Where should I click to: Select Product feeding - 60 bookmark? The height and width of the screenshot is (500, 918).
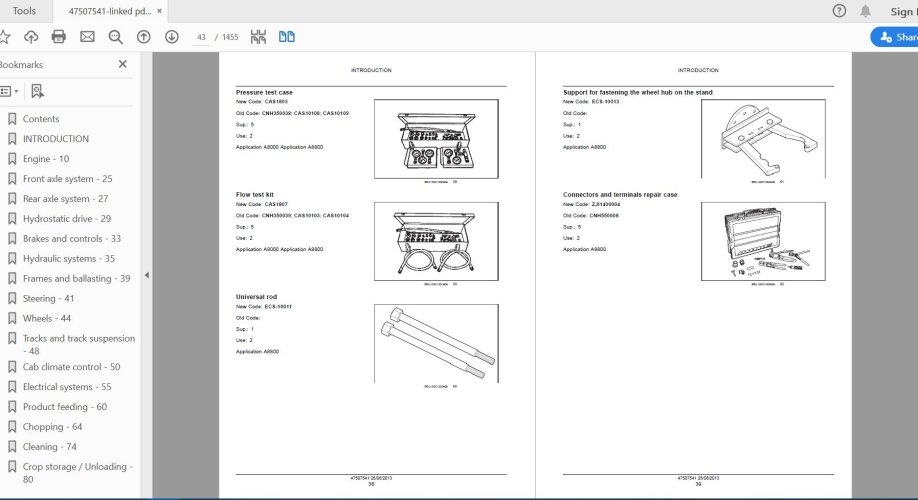pos(64,406)
